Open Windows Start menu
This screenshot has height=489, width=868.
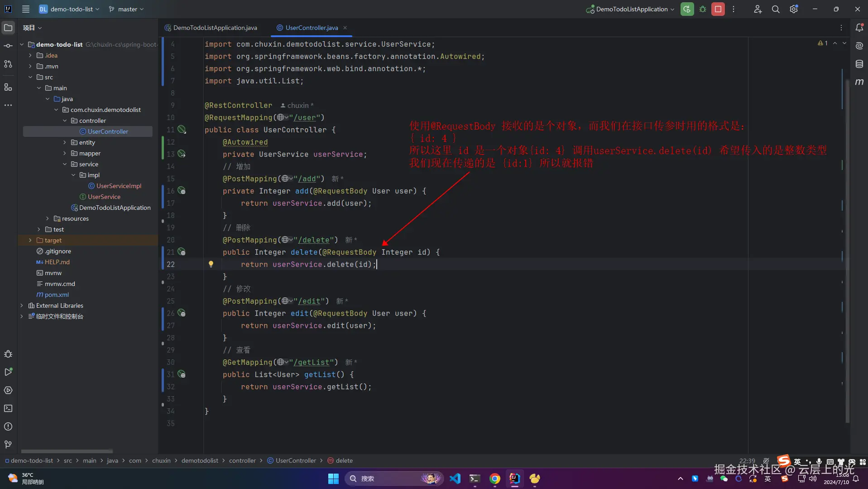tap(333, 479)
